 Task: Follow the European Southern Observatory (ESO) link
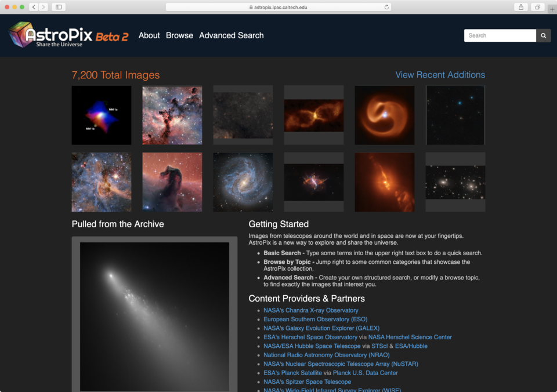(x=315, y=319)
